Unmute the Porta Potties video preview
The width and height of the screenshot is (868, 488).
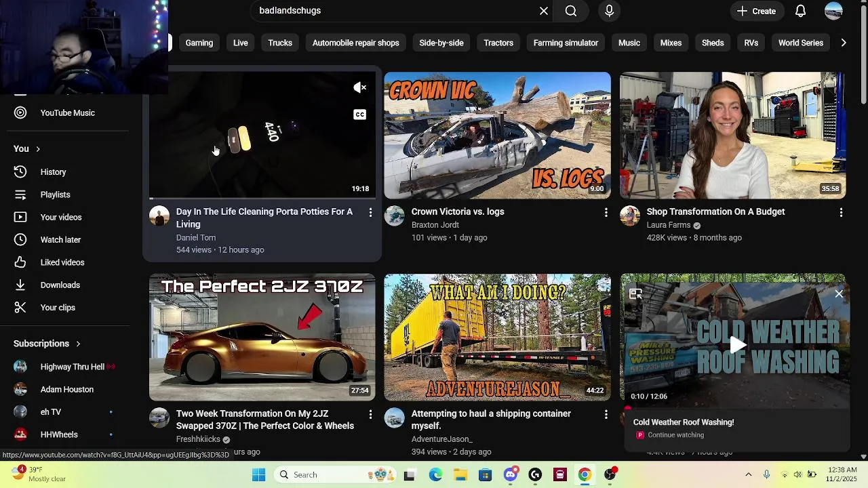click(x=360, y=87)
